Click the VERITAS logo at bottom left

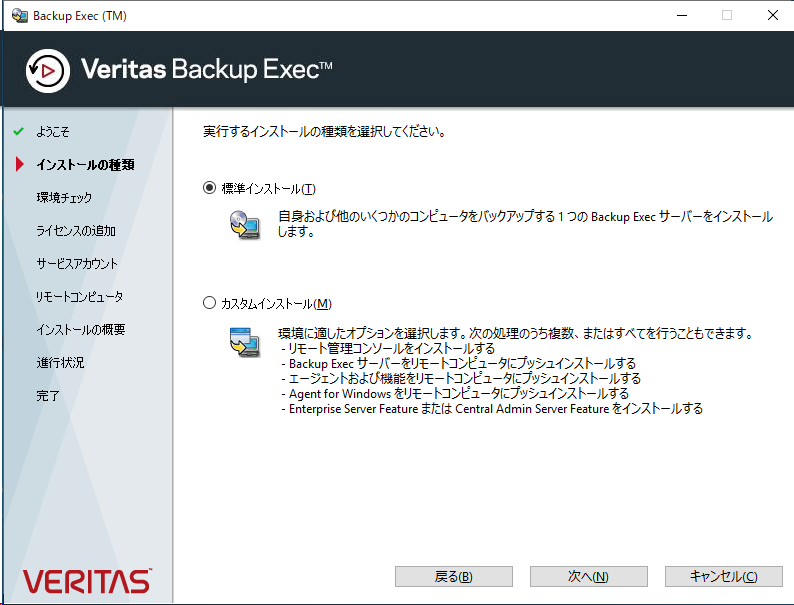87,581
